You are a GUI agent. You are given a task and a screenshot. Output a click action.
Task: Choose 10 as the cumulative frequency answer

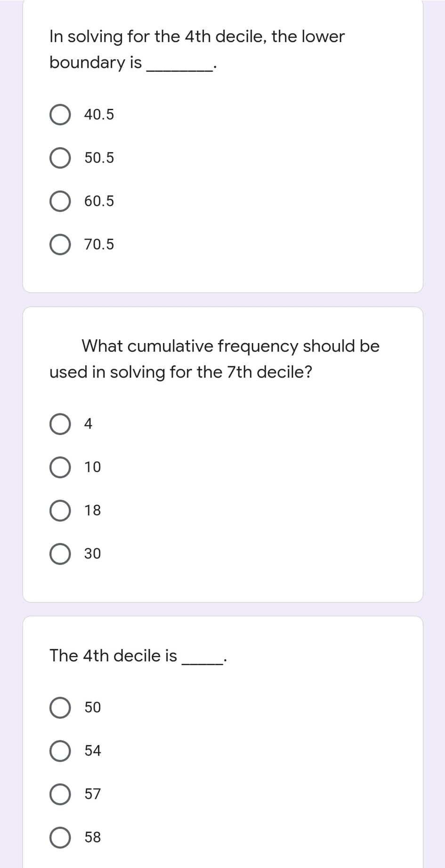pyautogui.click(x=60, y=467)
